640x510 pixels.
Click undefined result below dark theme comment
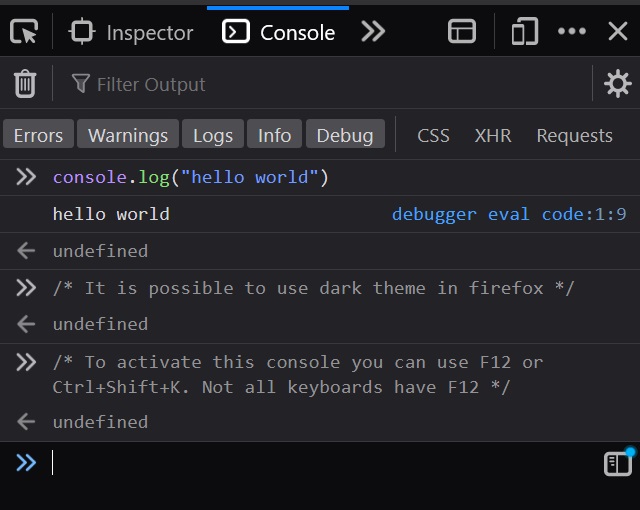click(x=100, y=324)
